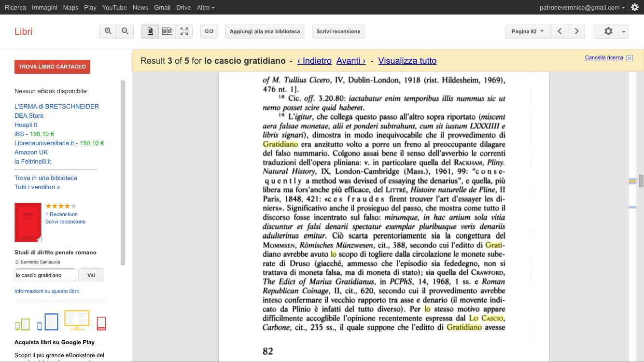Open Gmail in the top bar

click(162, 7)
